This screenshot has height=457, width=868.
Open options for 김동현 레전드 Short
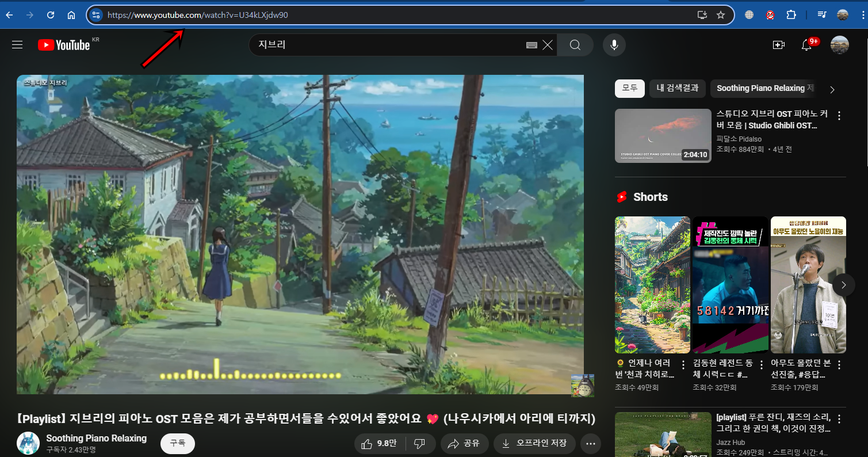761,365
